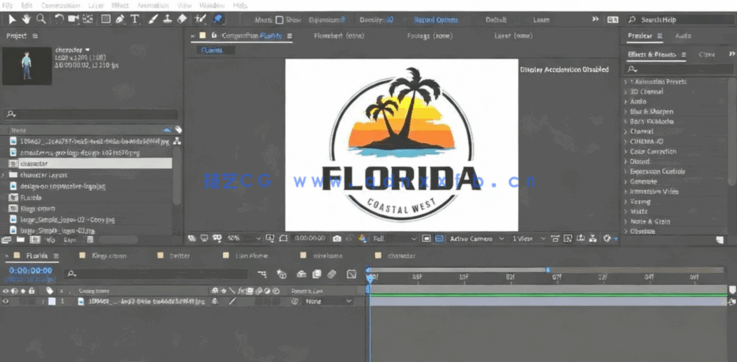The width and height of the screenshot is (737, 362).
Task: Click the blue current time 0:00:00:00
Action: tap(31, 270)
